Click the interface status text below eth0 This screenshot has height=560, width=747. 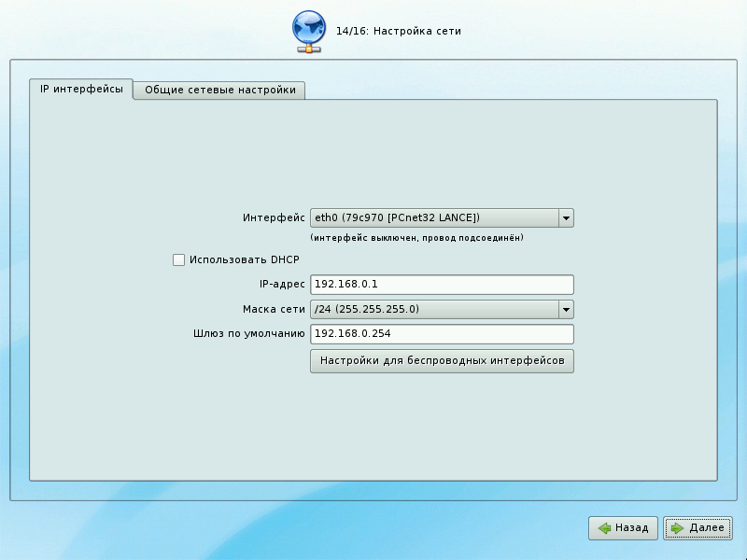(x=416, y=238)
